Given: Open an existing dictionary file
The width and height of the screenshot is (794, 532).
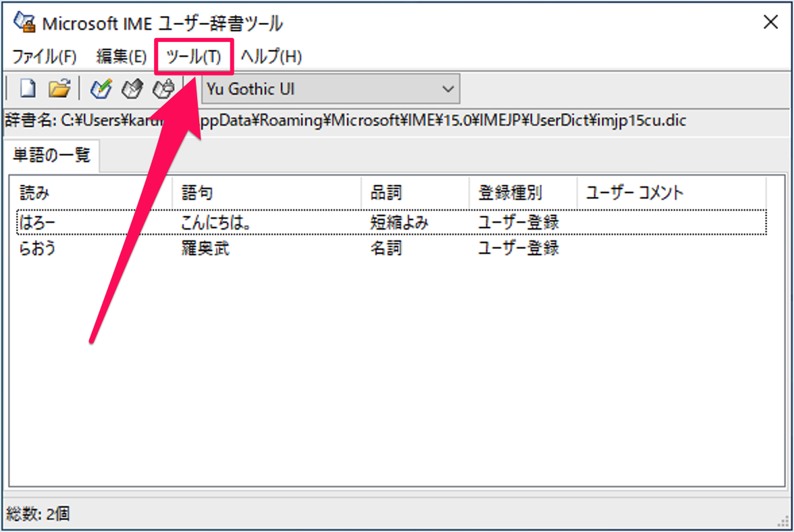Looking at the screenshot, I should [x=59, y=88].
